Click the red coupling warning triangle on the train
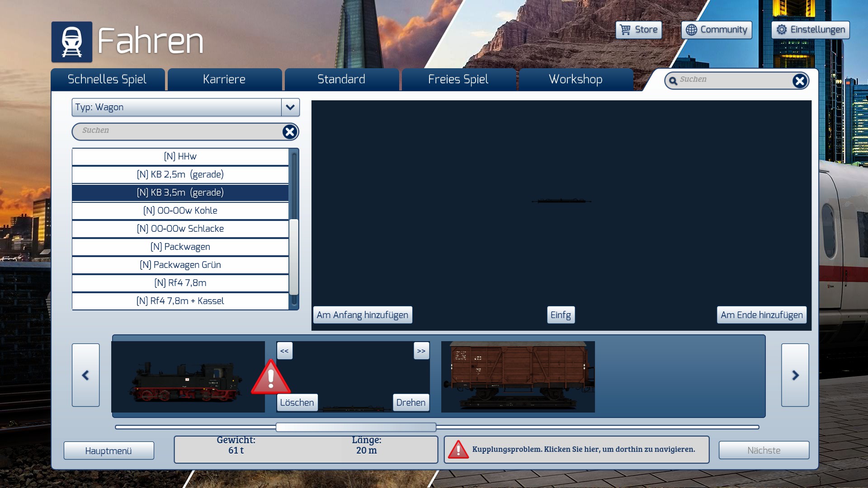The width and height of the screenshot is (868, 488). point(270,378)
